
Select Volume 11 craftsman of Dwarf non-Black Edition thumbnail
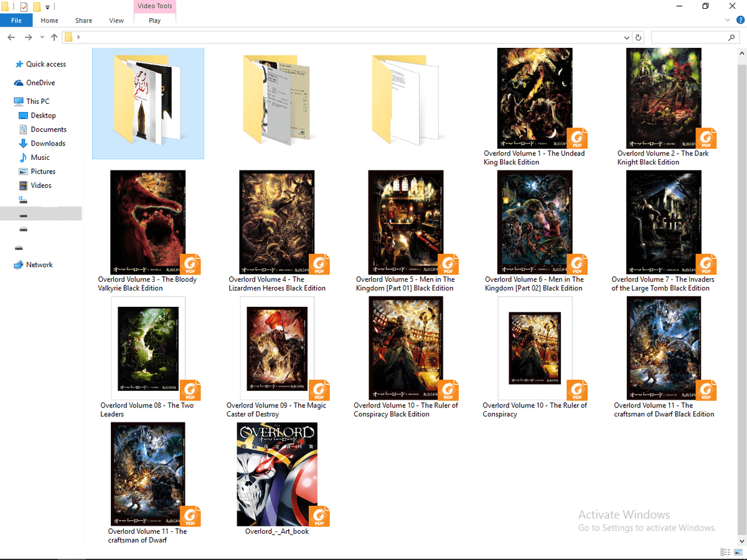[x=148, y=474]
